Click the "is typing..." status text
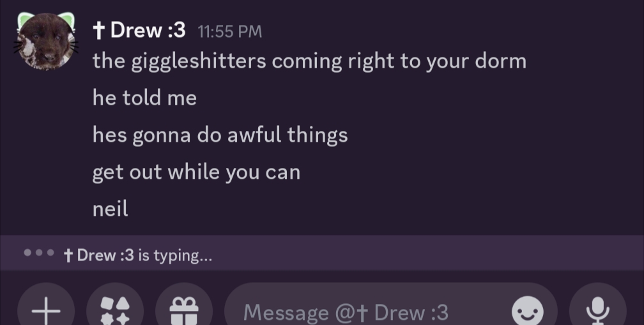Screen dimensions: 644x325 click(175, 255)
